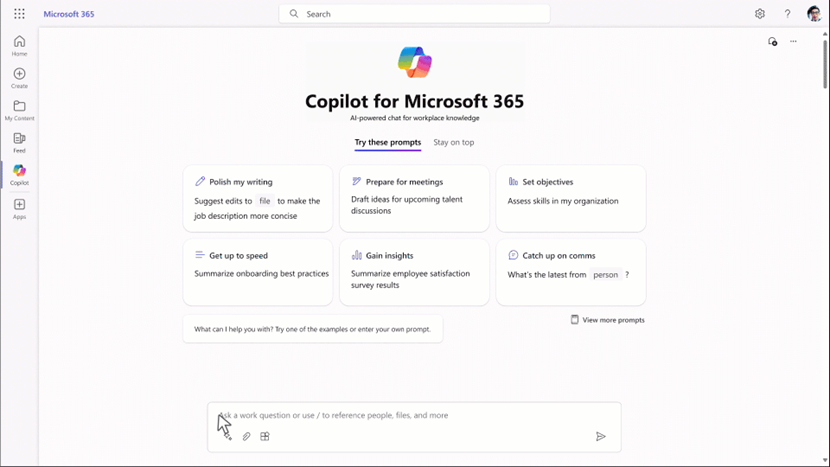Open Settings gear in the header
The width and height of the screenshot is (830, 467).
coord(760,14)
